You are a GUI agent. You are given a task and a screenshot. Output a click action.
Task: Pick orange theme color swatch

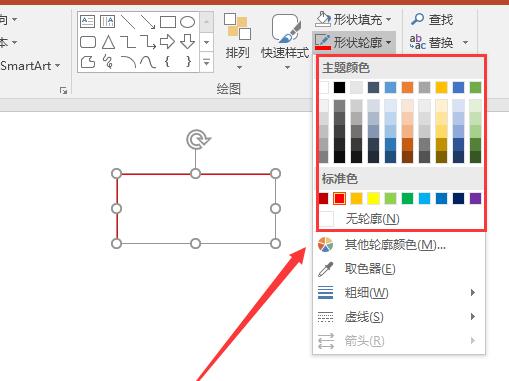407,88
